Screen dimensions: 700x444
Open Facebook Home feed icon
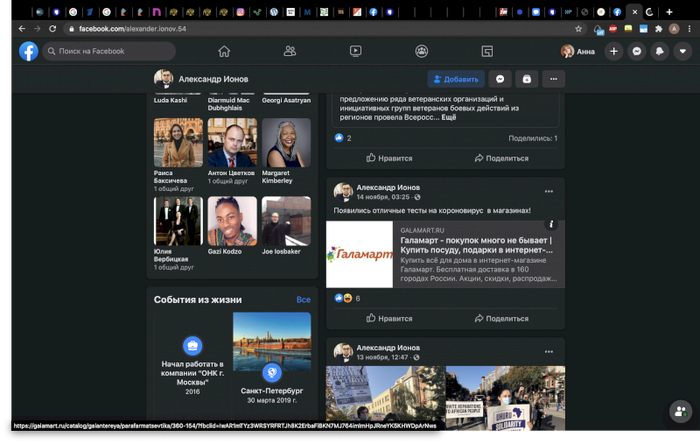224,51
